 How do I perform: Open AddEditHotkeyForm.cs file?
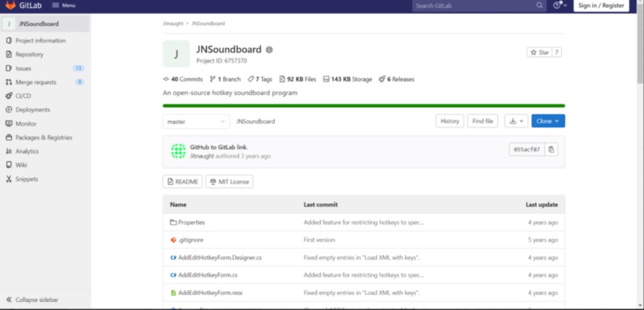208,275
